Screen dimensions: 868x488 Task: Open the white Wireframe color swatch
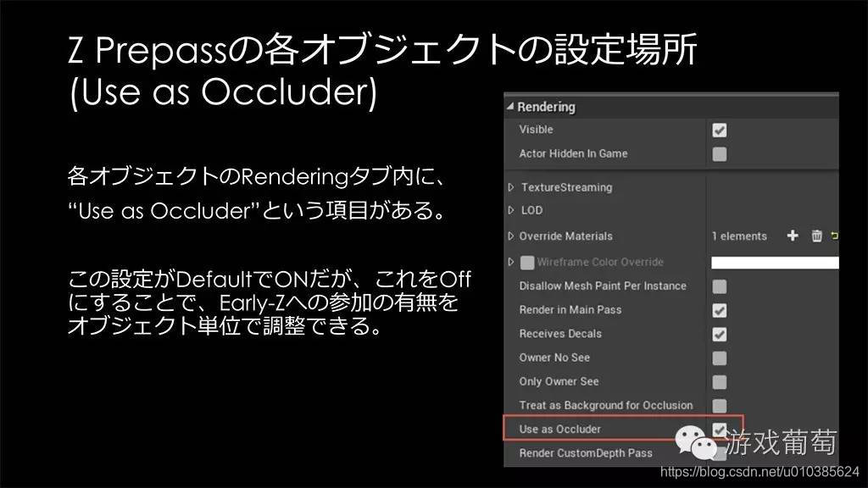[775, 263]
